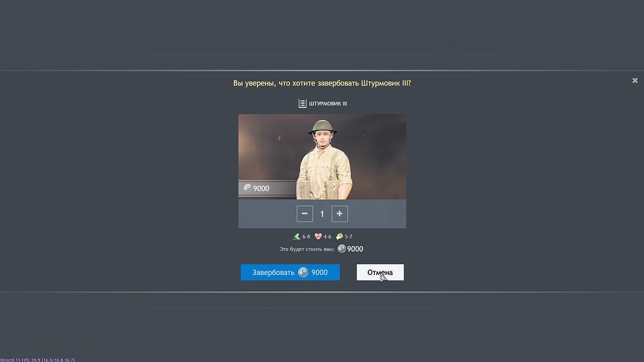The width and height of the screenshot is (644, 362).
Task: Confirm recruiting with the Завербовать 9000 button
Action: (290, 272)
